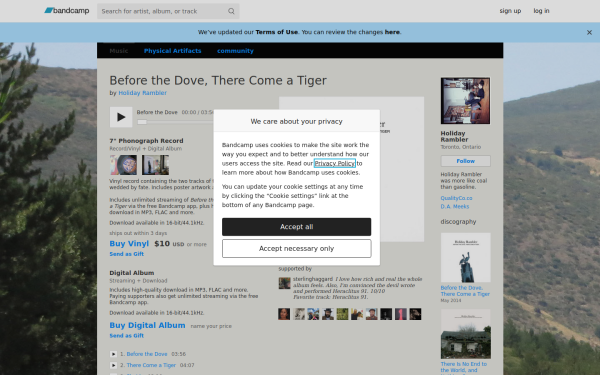
Task: Open the There Is No End album cover
Action: pyautogui.click(x=465, y=334)
